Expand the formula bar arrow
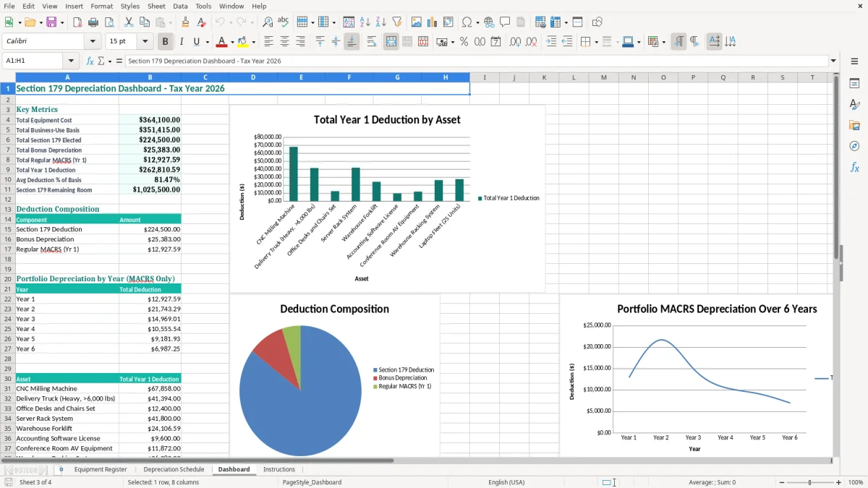 pyautogui.click(x=834, y=61)
